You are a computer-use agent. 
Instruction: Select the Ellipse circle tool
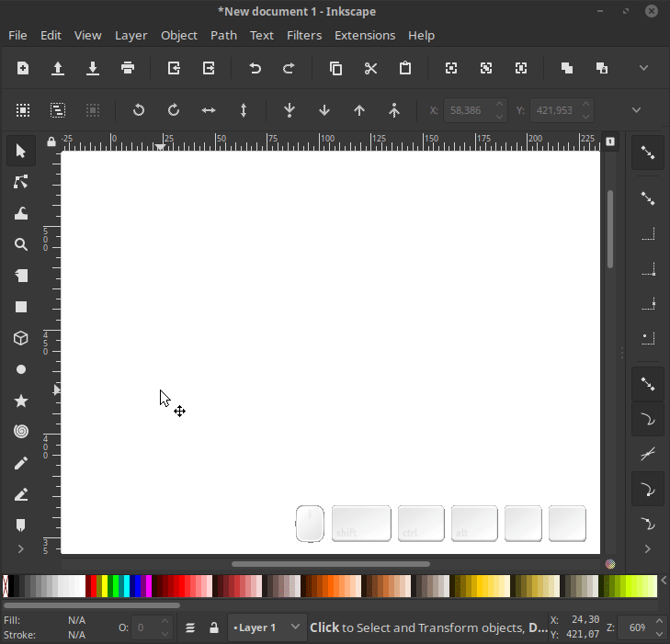[x=21, y=369]
